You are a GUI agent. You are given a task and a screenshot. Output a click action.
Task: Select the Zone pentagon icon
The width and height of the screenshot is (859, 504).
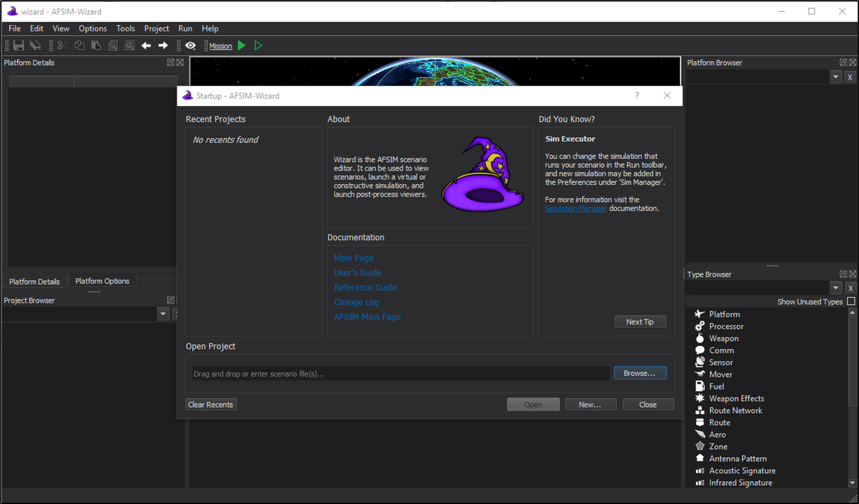click(700, 446)
